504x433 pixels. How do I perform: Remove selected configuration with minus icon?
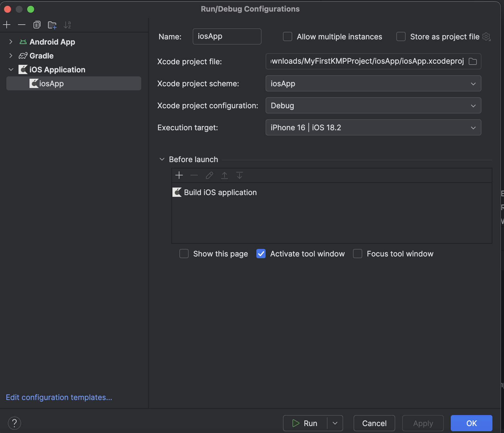click(22, 25)
